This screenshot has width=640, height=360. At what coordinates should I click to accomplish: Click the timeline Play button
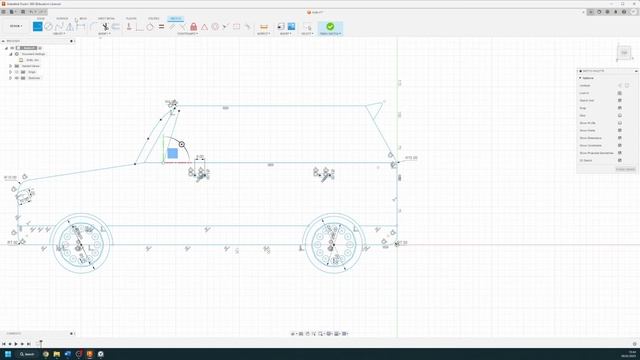[x=16, y=344]
